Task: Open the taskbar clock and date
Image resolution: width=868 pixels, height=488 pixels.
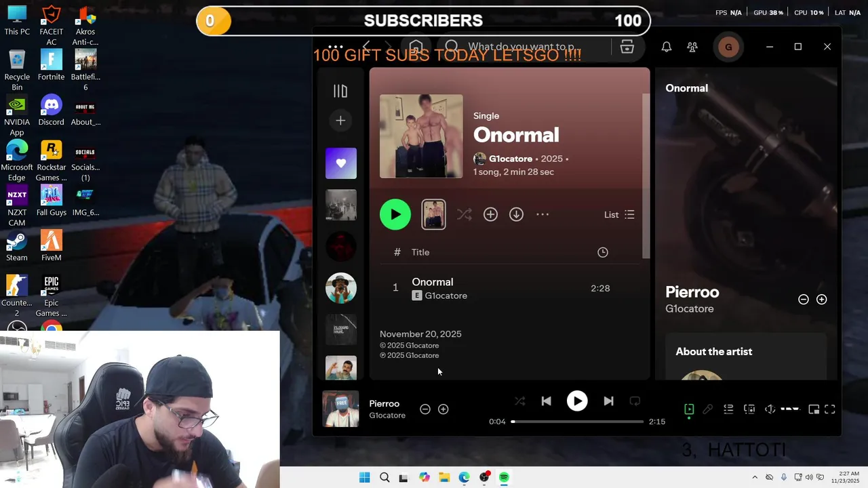Action: click(847, 477)
